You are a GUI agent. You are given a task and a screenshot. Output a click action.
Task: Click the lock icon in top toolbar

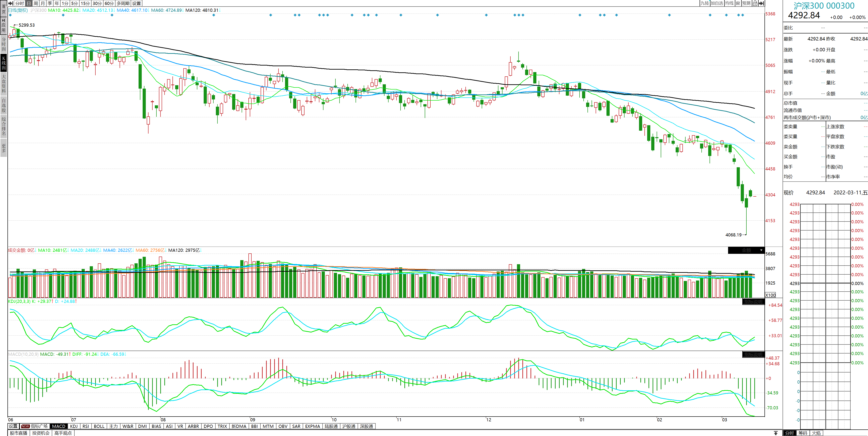pos(755,3)
